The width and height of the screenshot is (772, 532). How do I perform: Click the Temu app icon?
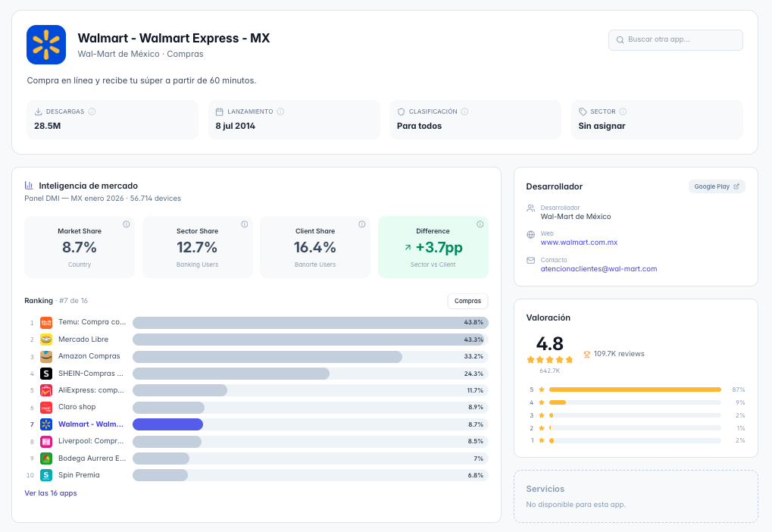(46, 323)
